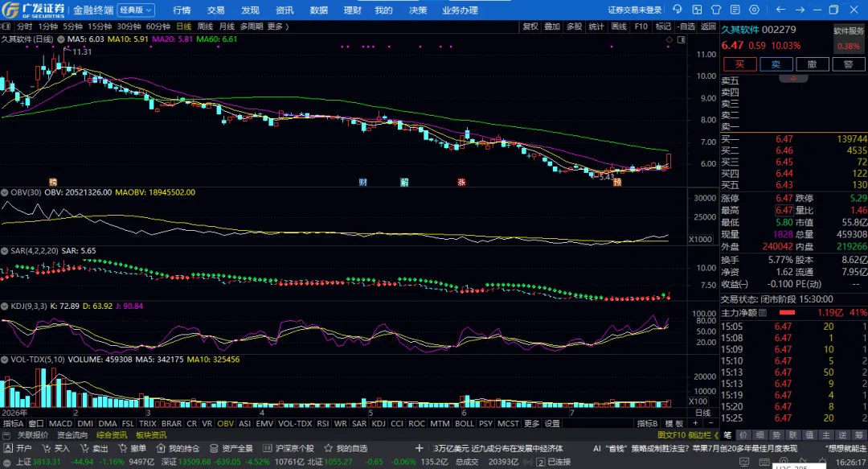Click the red 主力净额 bar indicator
The width and height of the screenshot is (868, 469).
787,313
